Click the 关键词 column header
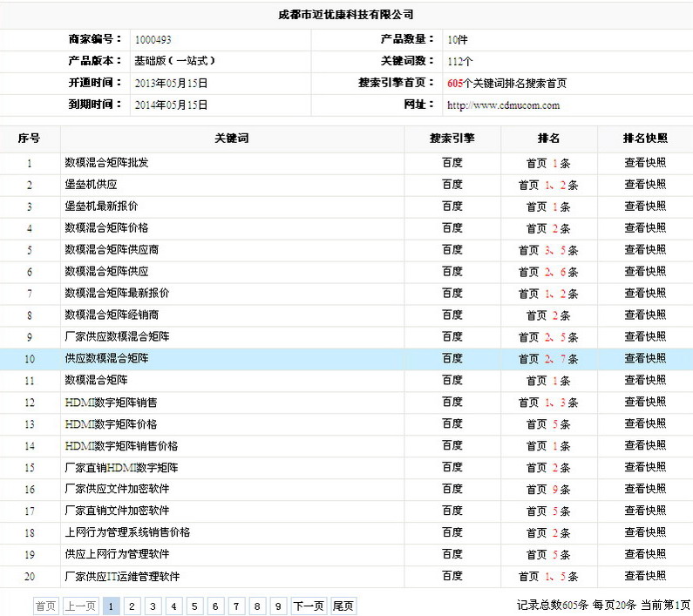 [x=232, y=139]
